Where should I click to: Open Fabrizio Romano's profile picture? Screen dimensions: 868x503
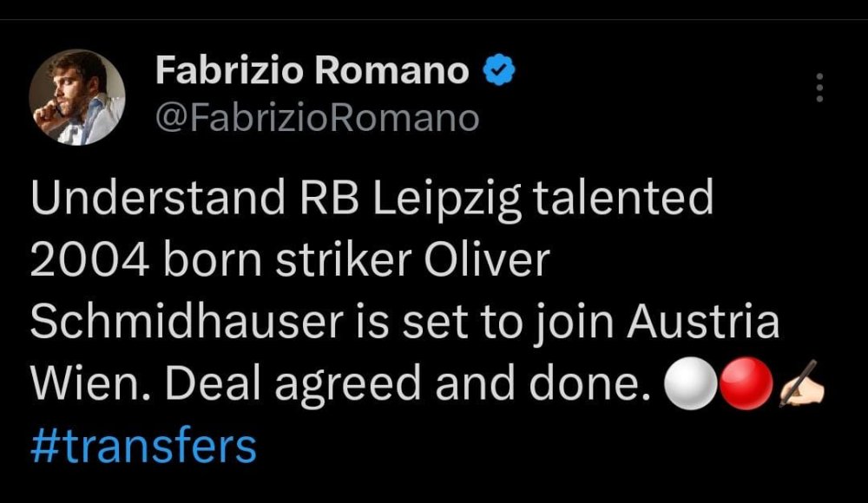[x=78, y=97]
